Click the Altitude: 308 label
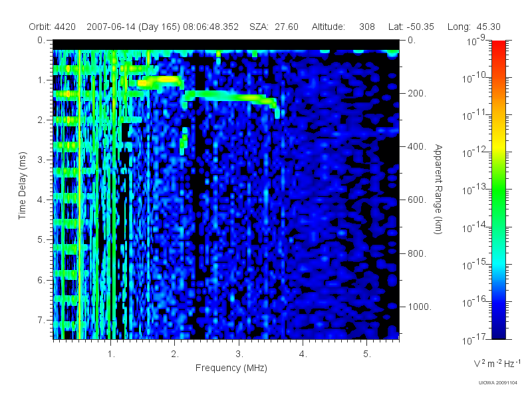 pos(343,27)
